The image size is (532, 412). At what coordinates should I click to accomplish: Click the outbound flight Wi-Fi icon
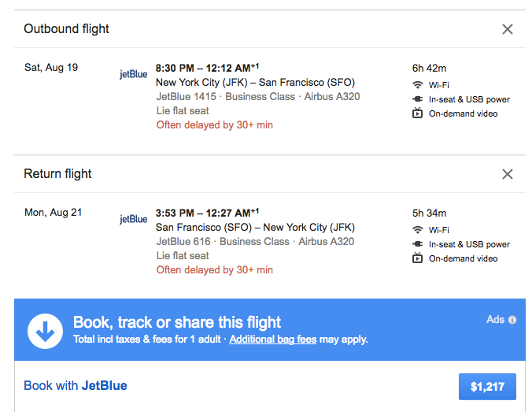417,85
